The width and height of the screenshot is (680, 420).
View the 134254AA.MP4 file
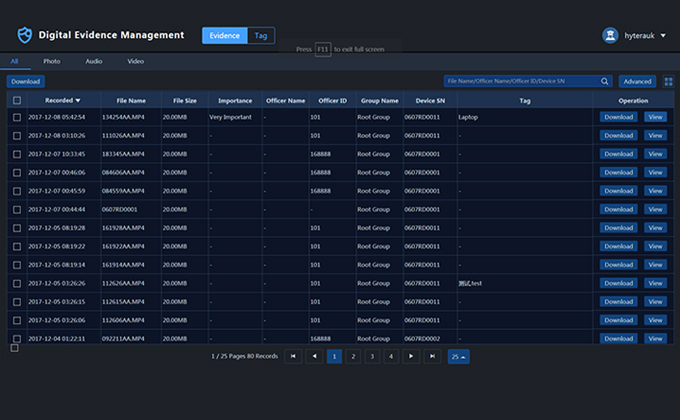tap(655, 117)
